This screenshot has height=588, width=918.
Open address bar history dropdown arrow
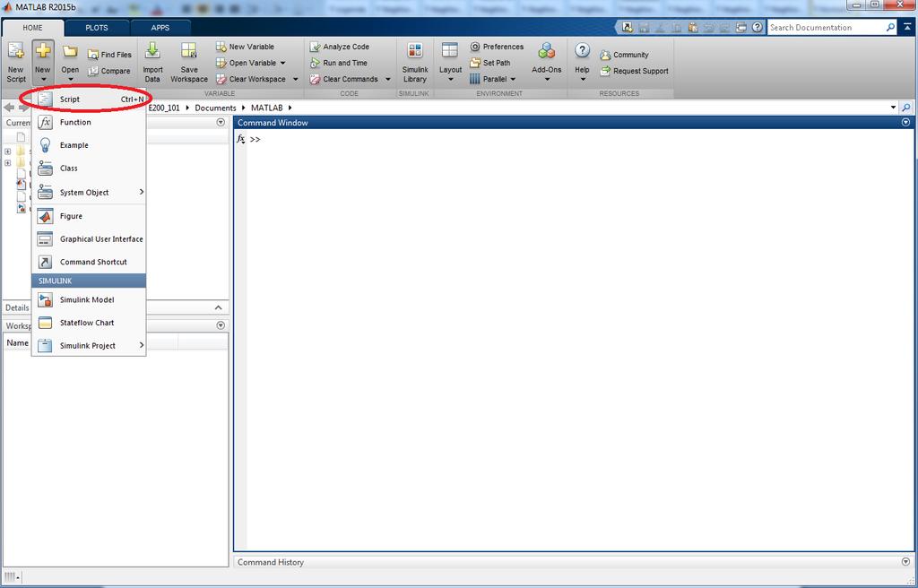[894, 108]
